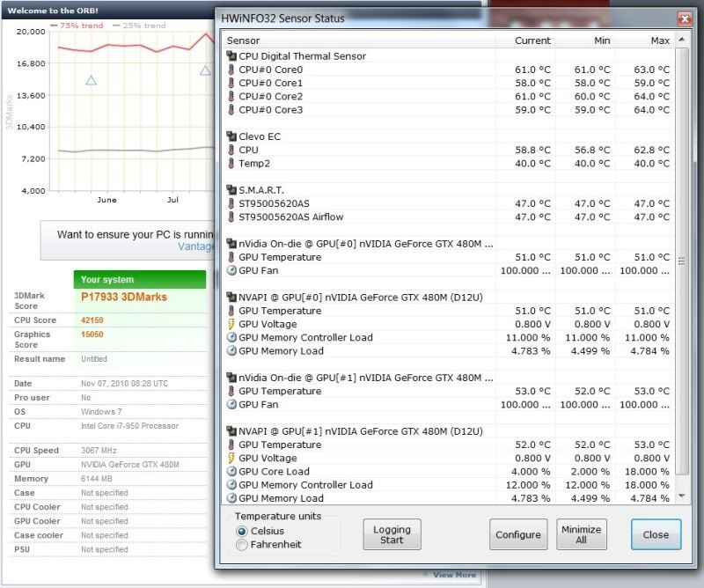Click the scrollbar up arrow in sensor list
704x588 pixels.
(682, 40)
